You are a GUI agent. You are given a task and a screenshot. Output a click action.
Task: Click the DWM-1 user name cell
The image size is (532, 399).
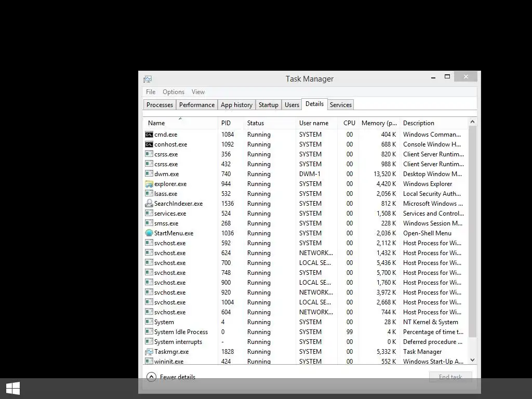point(310,174)
